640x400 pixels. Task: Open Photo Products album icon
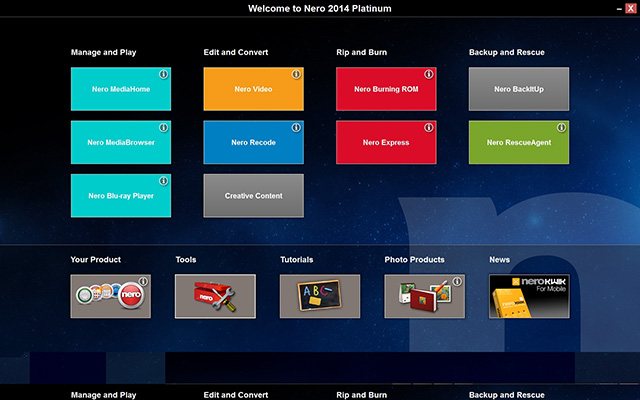[424, 296]
